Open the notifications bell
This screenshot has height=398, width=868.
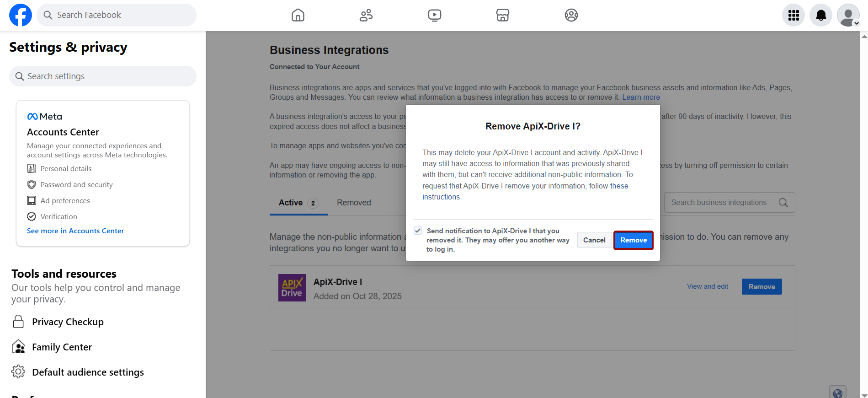pyautogui.click(x=821, y=15)
